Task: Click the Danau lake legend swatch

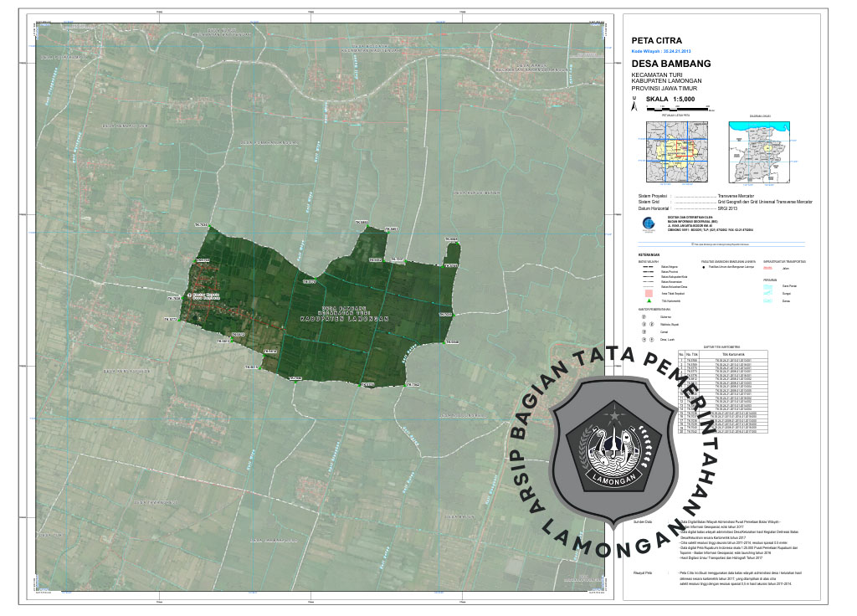Action: coord(768,300)
